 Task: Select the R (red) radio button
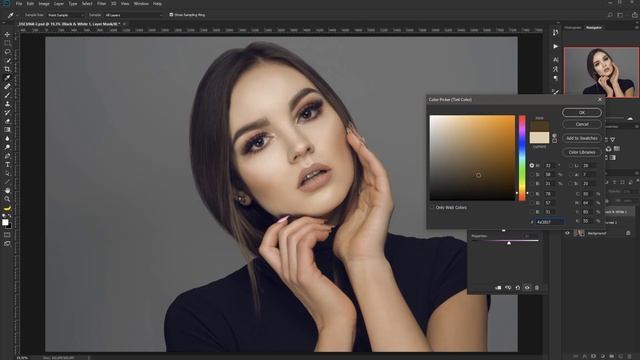pyautogui.click(x=532, y=194)
